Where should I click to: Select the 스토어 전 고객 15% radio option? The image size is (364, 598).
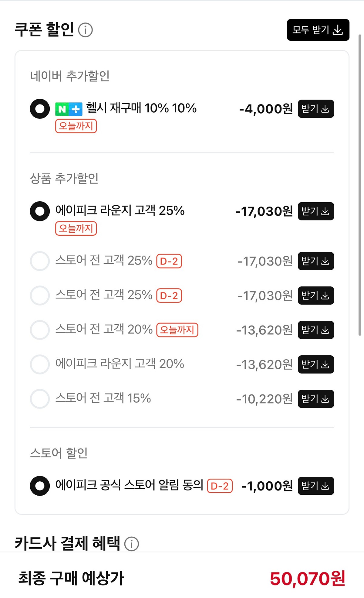click(x=40, y=399)
